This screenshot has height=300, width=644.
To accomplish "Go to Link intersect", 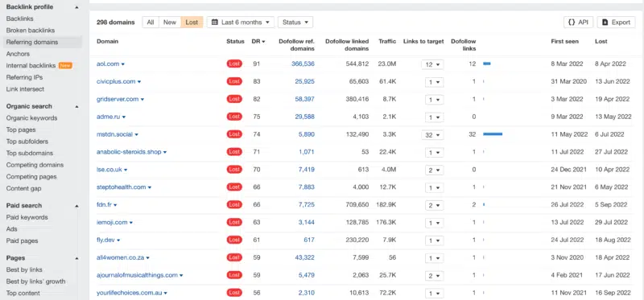I will (x=25, y=89).
